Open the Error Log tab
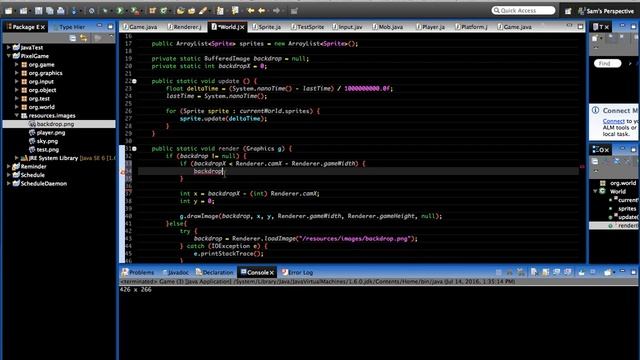 coord(298,272)
